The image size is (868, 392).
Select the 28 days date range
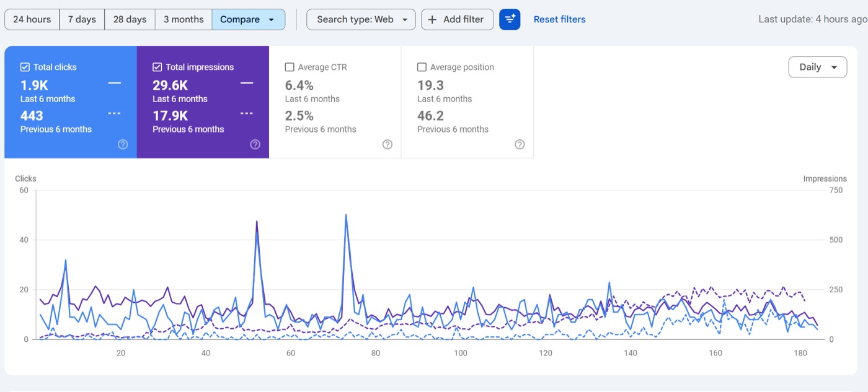130,19
